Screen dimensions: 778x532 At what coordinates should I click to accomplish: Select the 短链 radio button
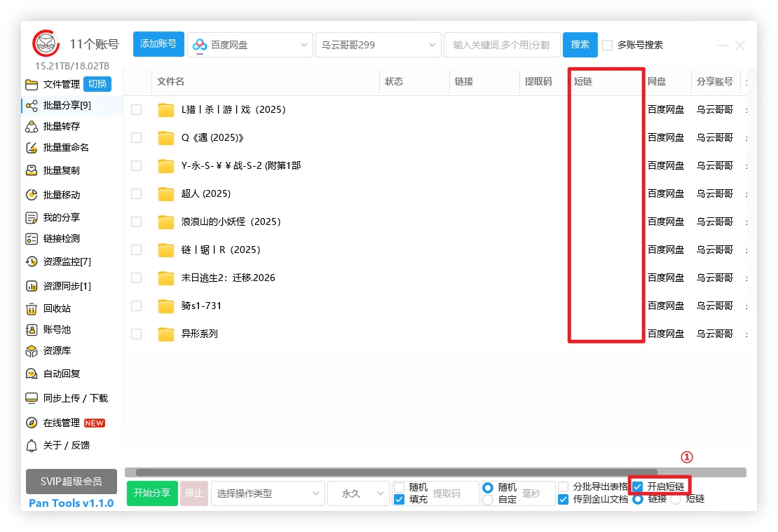coord(676,499)
